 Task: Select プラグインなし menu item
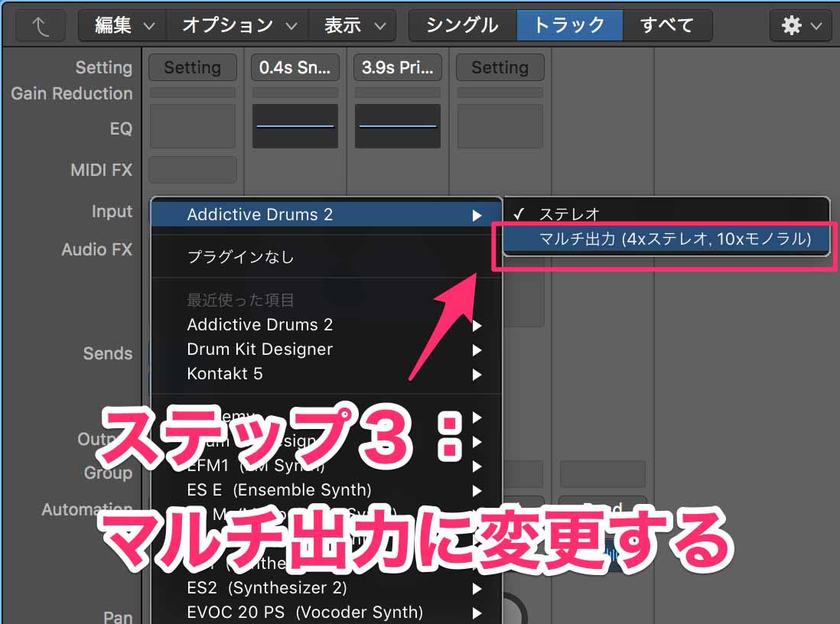327,257
